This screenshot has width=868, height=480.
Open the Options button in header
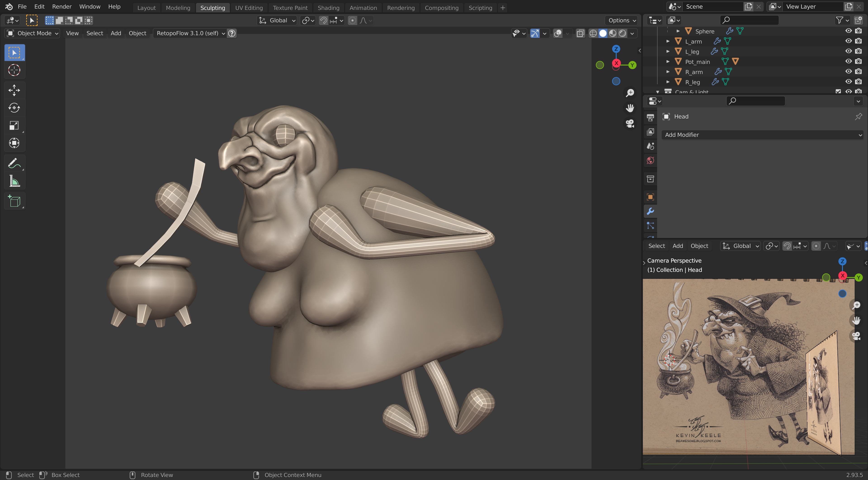622,20
